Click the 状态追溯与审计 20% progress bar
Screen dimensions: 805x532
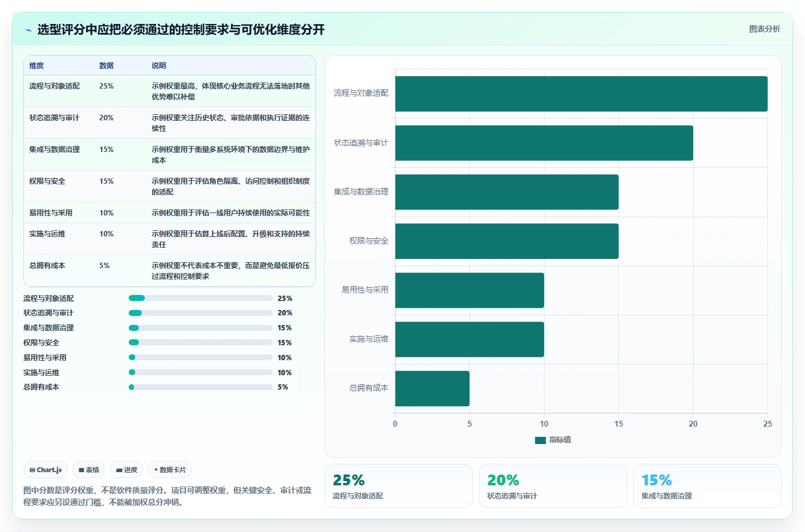(201, 313)
